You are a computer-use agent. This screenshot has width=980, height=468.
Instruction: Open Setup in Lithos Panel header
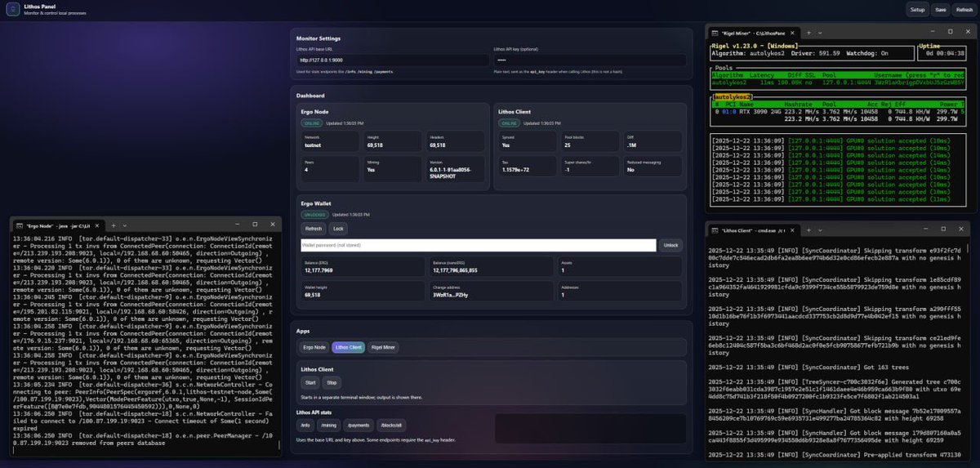(918, 10)
